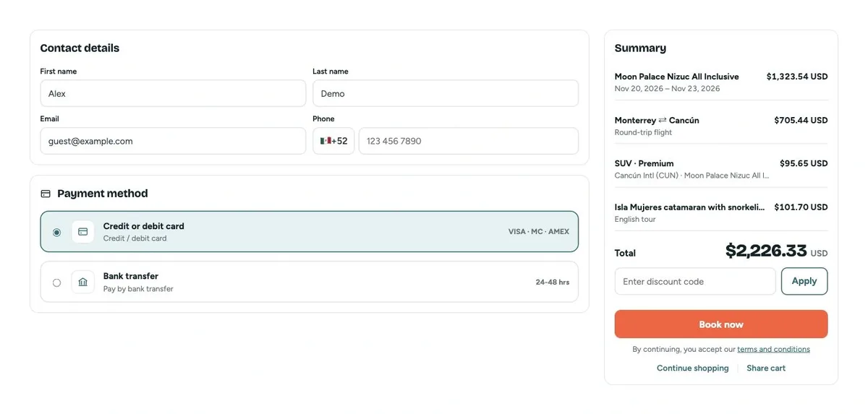Click the VISA · MC · AMEX label
This screenshot has width=868, height=414.
coord(539,232)
